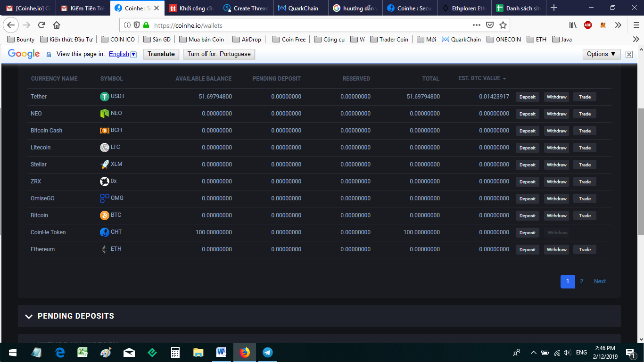Click the Litecoin LTC coin icon
The image size is (644, 362).
[105, 148]
